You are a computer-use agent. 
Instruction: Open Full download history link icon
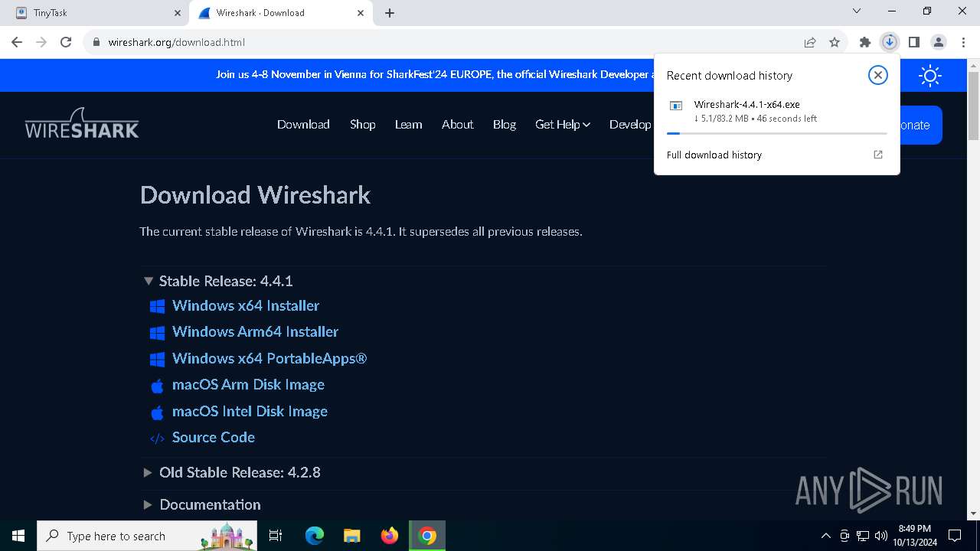pos(878,155)
